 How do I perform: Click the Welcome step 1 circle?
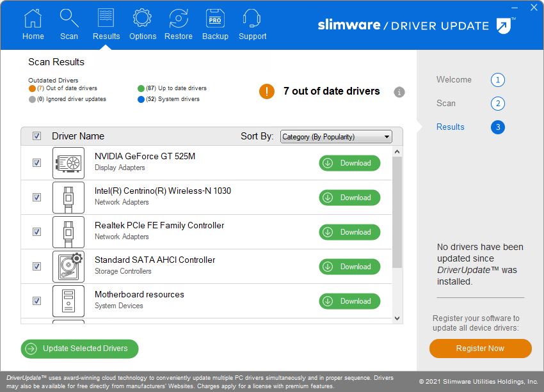(498, 80)
